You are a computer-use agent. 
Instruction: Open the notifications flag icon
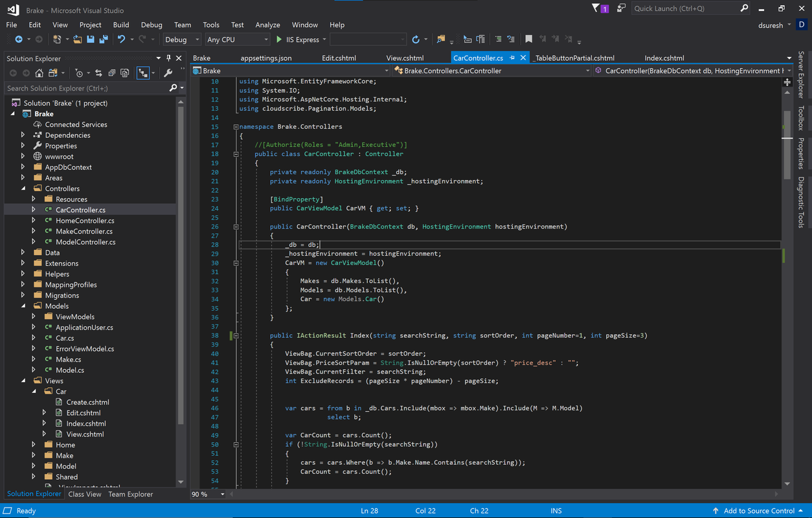(596, 8)
